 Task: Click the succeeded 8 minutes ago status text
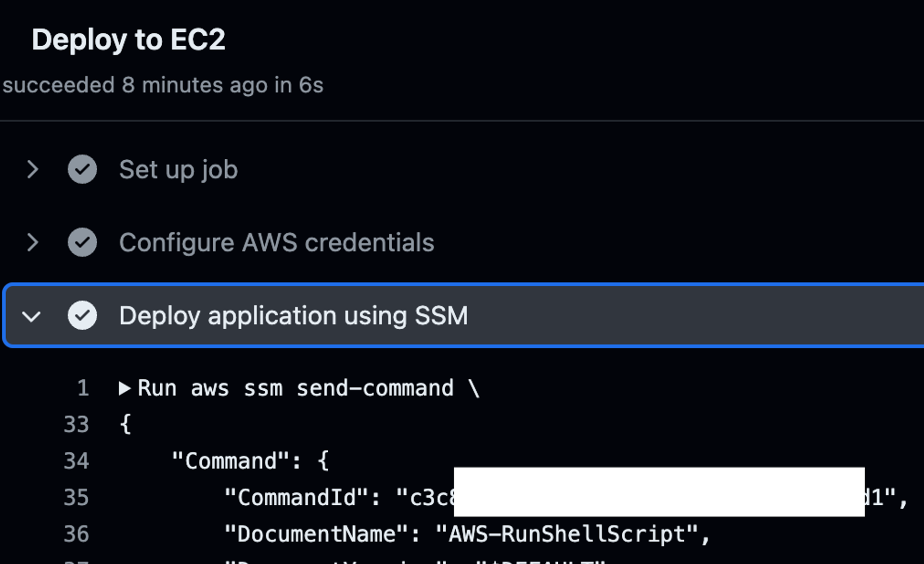[x=163, y=85]
